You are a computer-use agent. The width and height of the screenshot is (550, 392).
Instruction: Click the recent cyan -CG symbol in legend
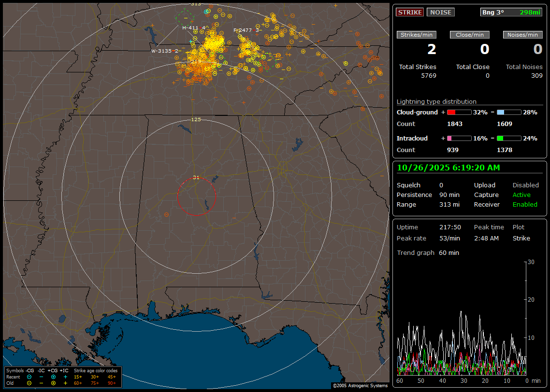coord(29,377)
